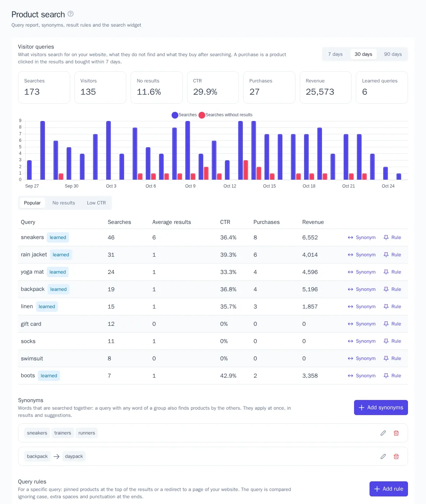Click the Average results column header
Screen dimensions: 426x504
coord(172,222)
